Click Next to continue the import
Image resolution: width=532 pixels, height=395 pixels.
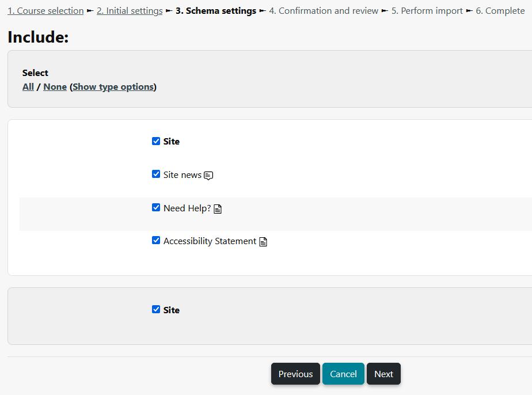pyautogui.click(x=383, y=374)
